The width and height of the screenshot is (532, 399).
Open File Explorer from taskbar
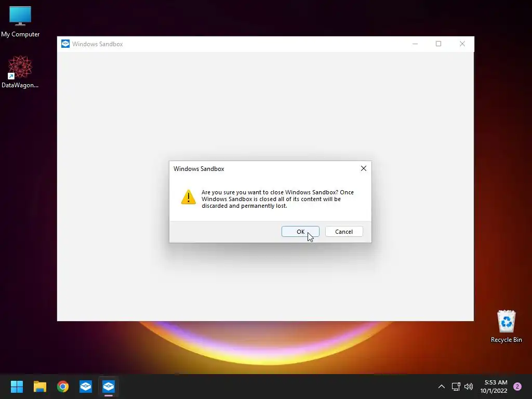point(39,386)
